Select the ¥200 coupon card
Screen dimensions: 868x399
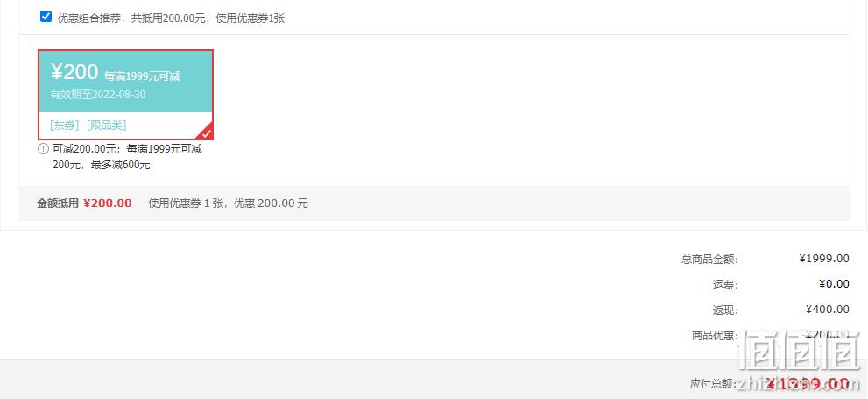tap(125, 95)
